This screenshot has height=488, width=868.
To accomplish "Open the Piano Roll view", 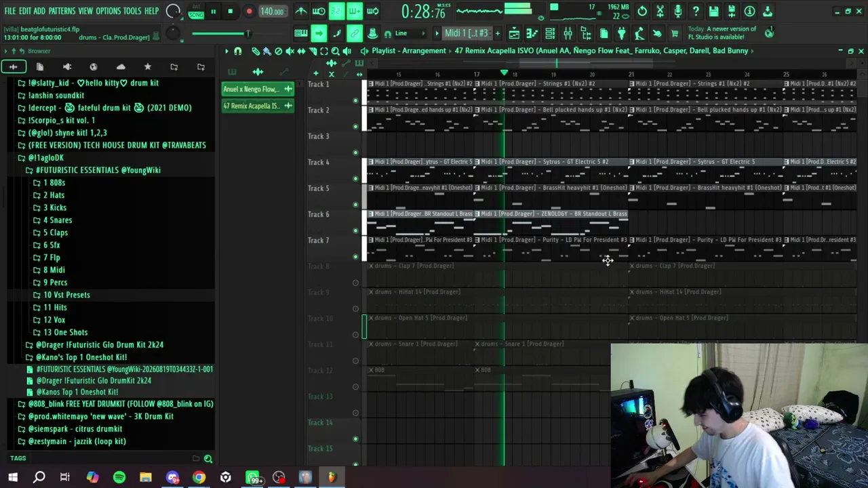I will tap(532, 33).
